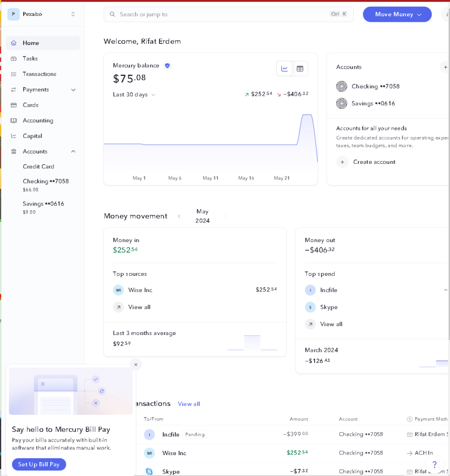Click the Wise Inc WI avatar in Top sources

click(118, 290)
